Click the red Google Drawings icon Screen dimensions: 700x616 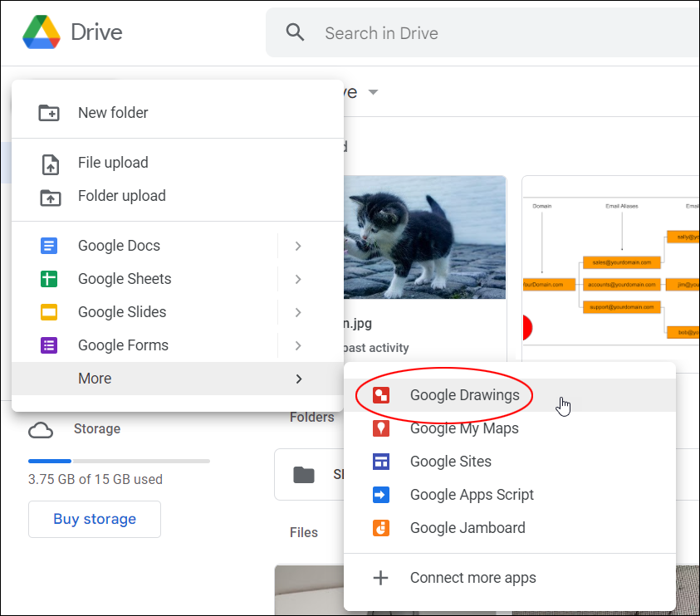click(381, 395)
